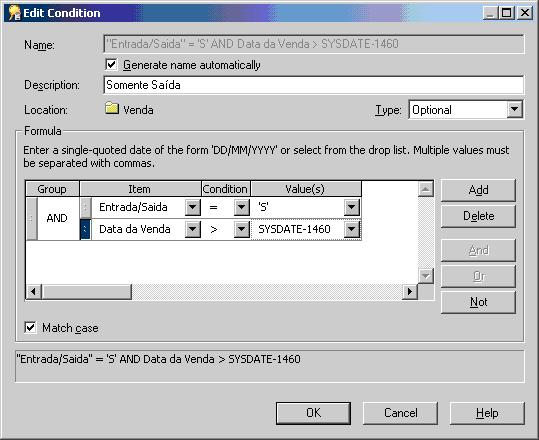The height and width of the screenshot is (440, 539).
Task: Click the Venda folder icon
Action: click(112, 108)
